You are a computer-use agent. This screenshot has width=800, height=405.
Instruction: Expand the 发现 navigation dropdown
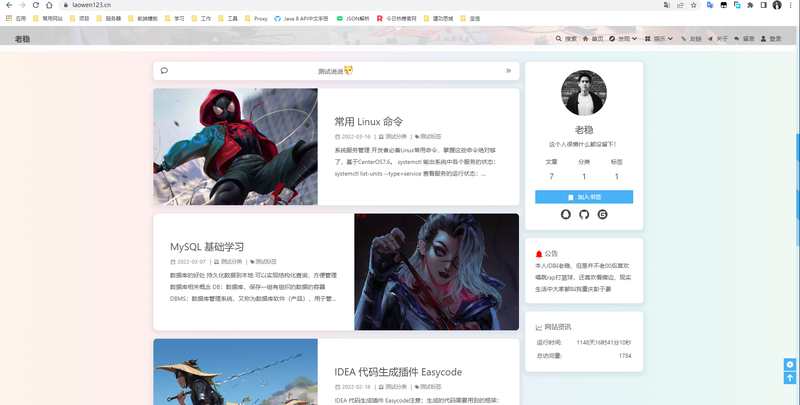point(623,39)
